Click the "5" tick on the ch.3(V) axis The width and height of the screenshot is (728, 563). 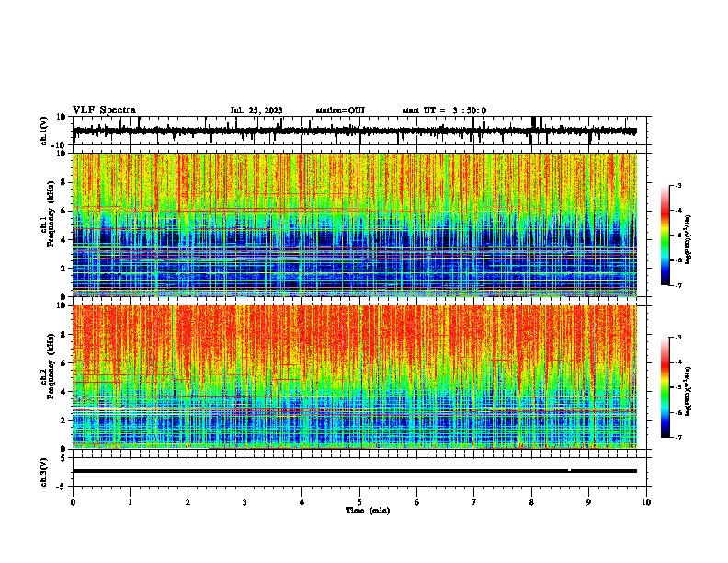(64, 458)
